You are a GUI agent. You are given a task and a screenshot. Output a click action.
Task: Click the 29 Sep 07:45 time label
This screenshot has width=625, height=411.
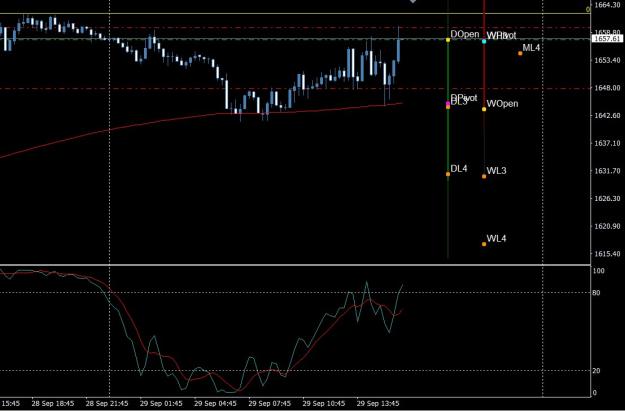pyautogui.click(x=269, y=403)
